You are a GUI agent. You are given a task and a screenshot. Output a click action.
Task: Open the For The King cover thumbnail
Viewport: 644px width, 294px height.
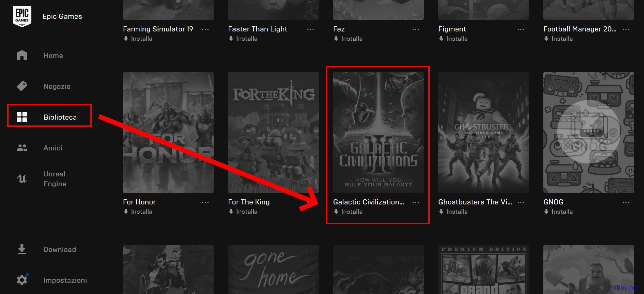273,132
